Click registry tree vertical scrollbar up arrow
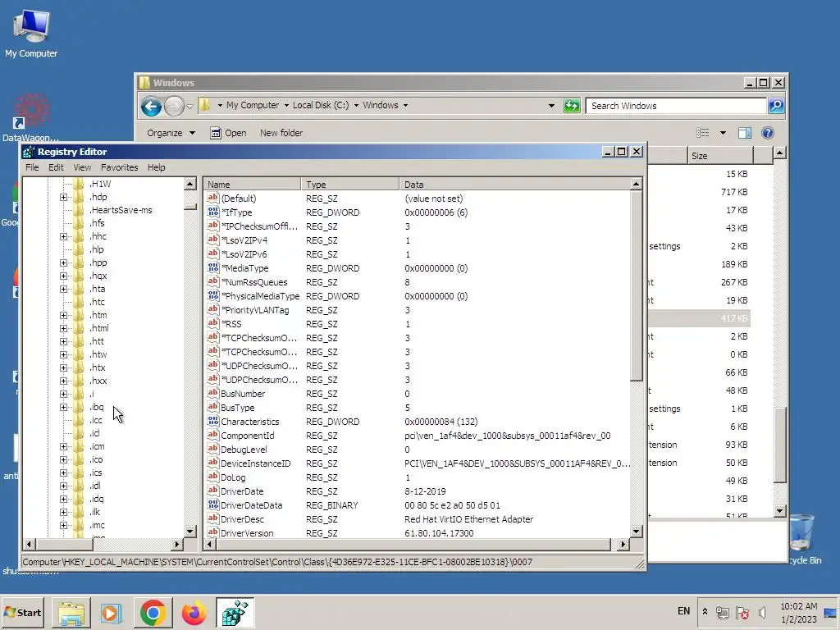 (190, 185)
